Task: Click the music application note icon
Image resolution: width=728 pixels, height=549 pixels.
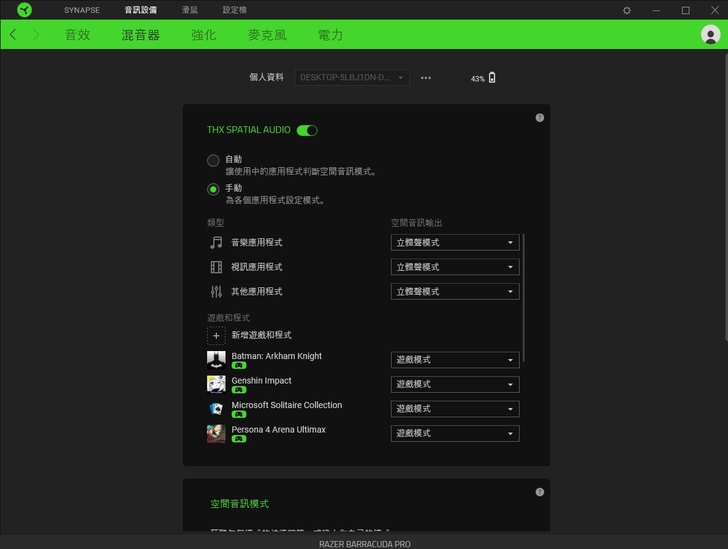Action: tap(216, 242)
